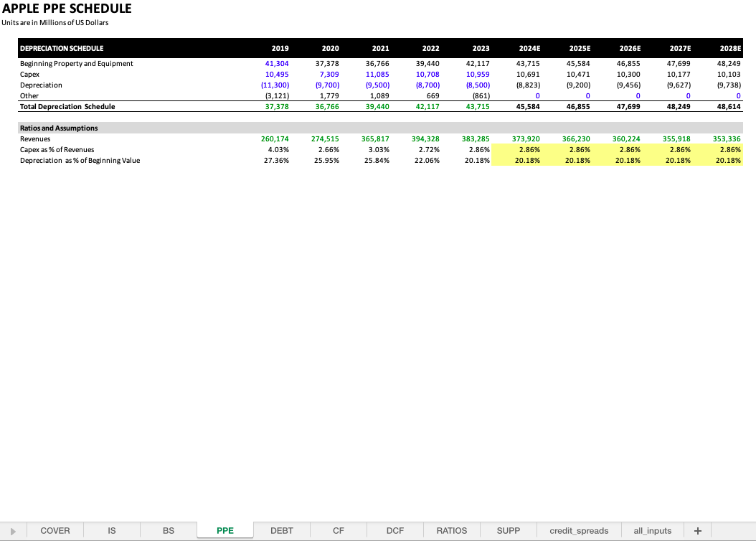Go to the CF sheet tab
This screenshot has height=541, width=756.
pyautogui.click(x=339, y=530)
